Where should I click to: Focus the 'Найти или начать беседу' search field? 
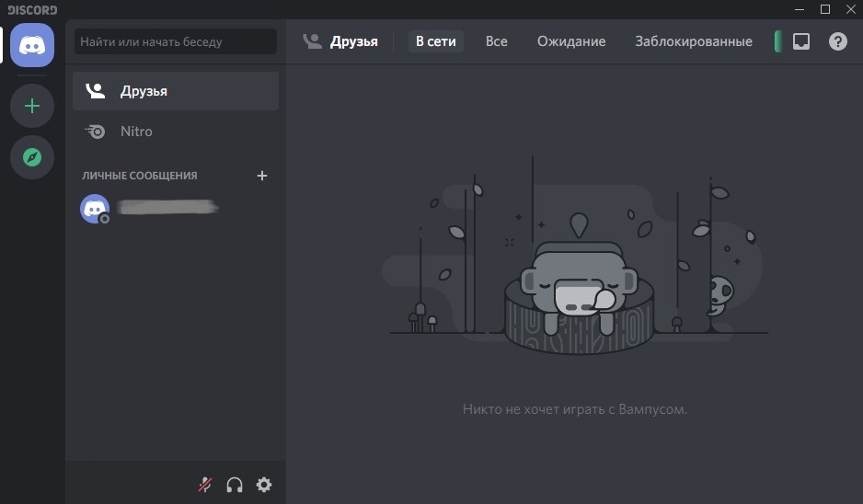click(x=176, y=41)
